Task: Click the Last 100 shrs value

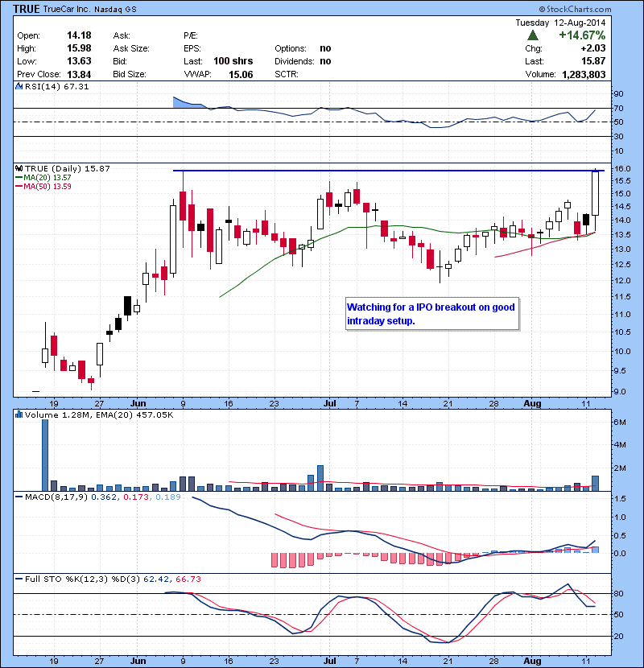Action: pos(233,61)
